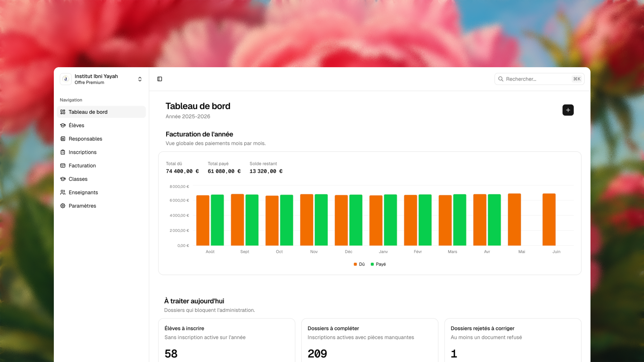The width and height of the screenshot is (644, 362).
Task: Click the Offre Premium plan label
Action: click(89, 83)
